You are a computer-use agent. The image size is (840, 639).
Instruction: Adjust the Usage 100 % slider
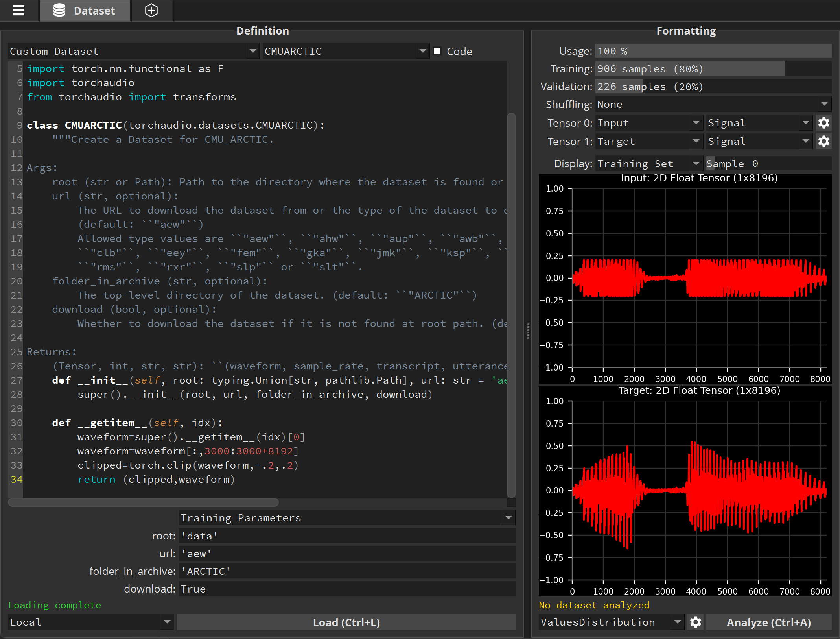(x=713, y=51)
